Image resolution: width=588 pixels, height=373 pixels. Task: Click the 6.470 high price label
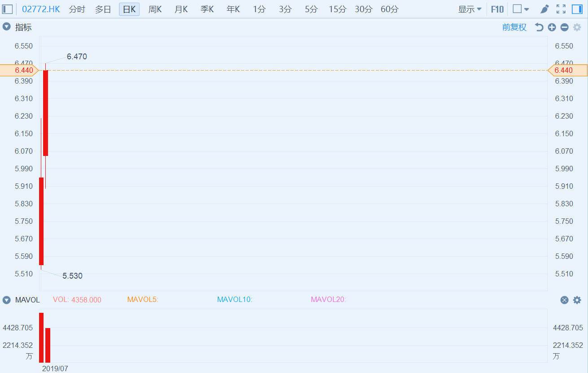pos(77,57)
